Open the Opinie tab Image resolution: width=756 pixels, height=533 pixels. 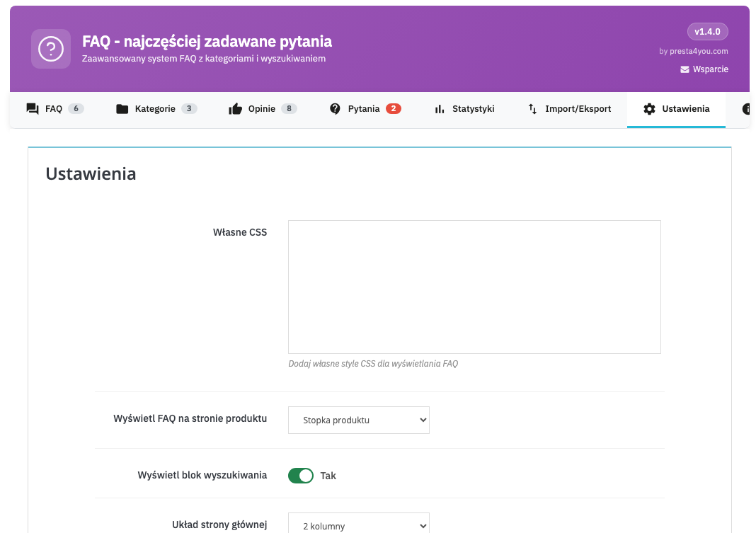(263, 109)
